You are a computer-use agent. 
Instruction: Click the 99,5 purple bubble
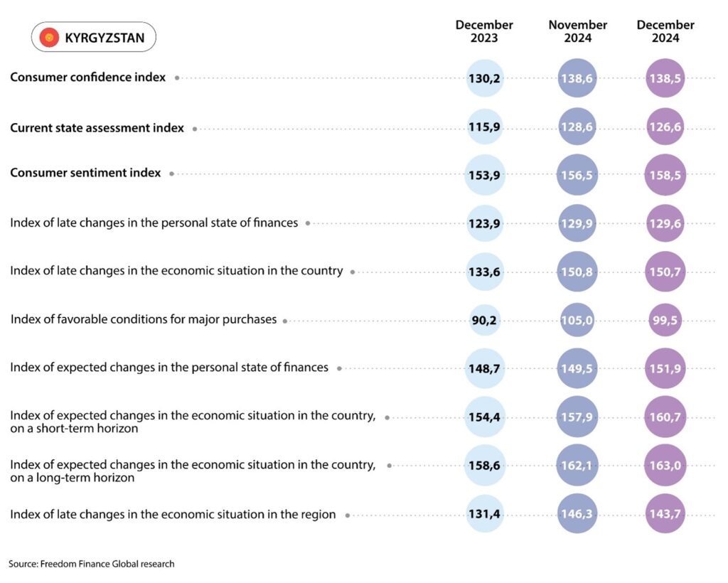(665, 320)
